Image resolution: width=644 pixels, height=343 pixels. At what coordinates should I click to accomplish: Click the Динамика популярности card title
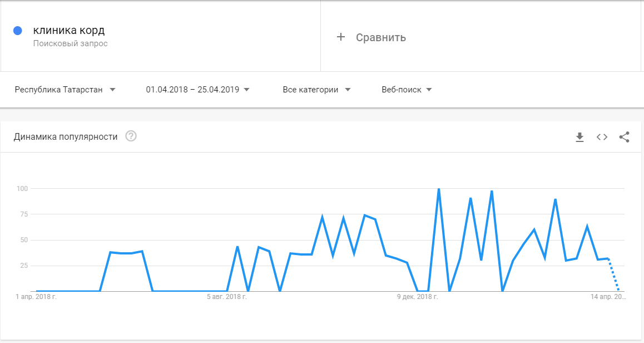[x=66, y=137]
